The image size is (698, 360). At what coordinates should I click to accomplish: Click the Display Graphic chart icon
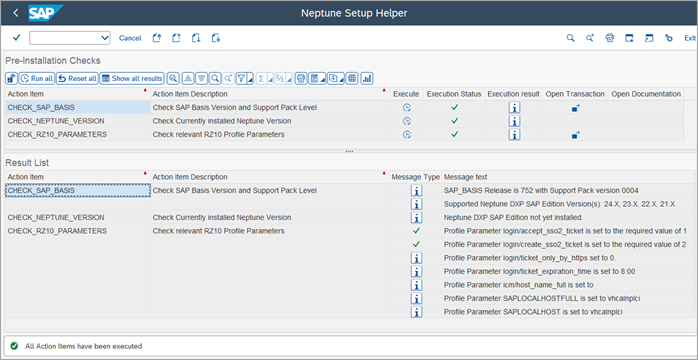[x=367, y=79]
